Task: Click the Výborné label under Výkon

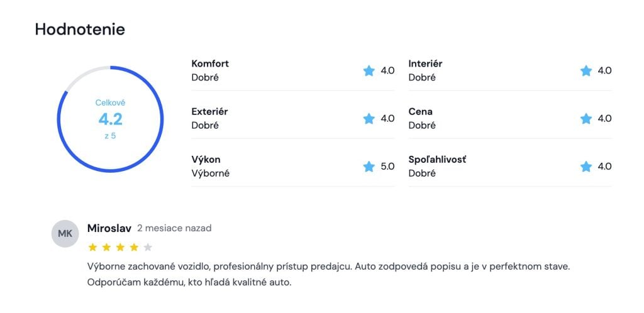Action: pyautogui.click(x=210, y=173)
